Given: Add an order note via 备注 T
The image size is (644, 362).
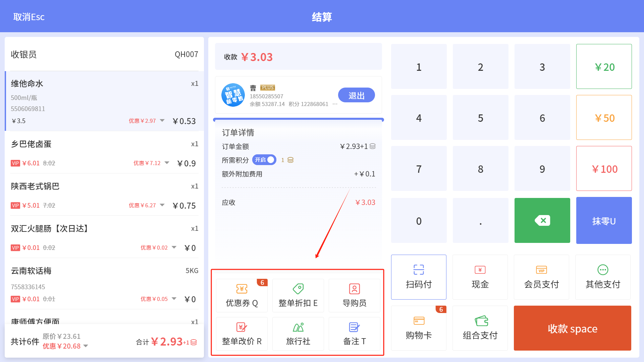Looking at the screenshot, I should coord(355,334).
